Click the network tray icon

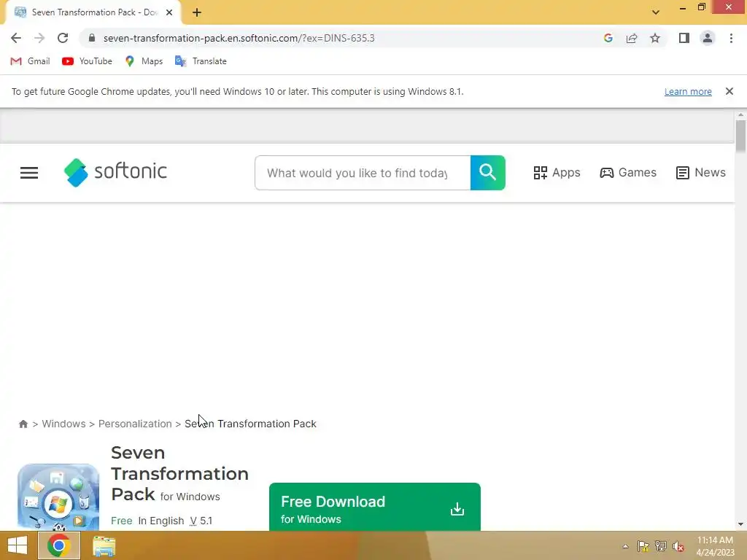click(661, 546)
